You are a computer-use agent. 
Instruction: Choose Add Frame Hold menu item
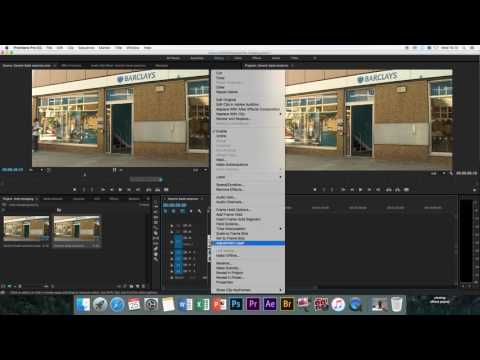(248, 215)
